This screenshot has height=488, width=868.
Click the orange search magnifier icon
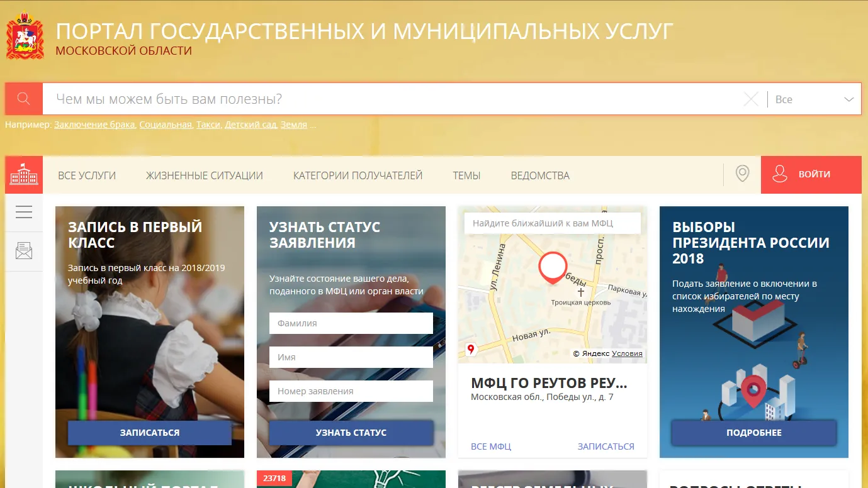tap(24, 99)
